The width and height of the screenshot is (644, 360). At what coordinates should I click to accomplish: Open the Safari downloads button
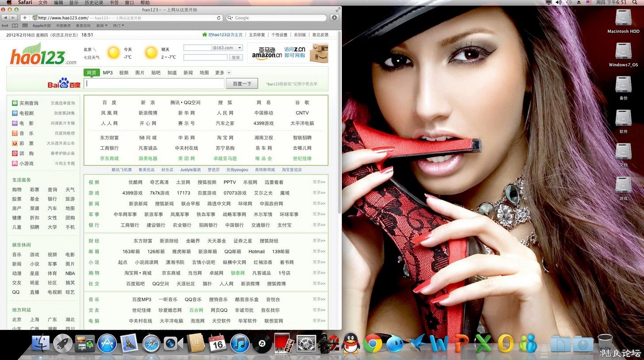[x=334, y=18]
